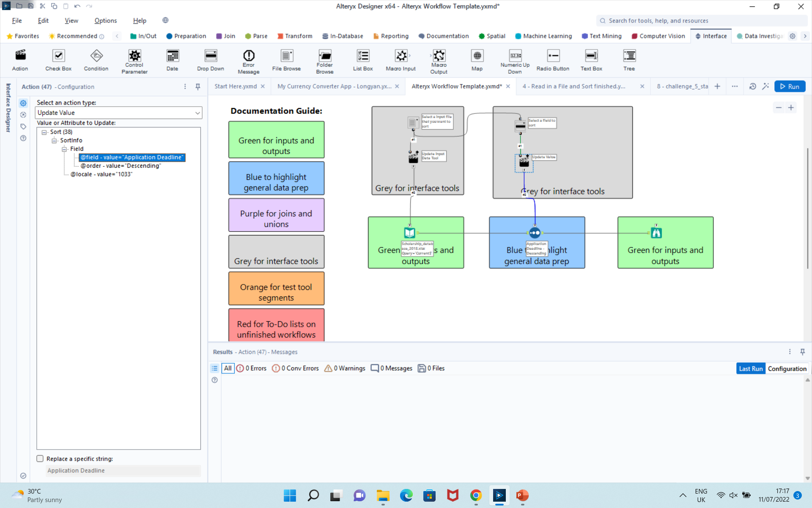The width and height of the screenshot is (812, 508).
Task: Select the Numeric Up Down tool
Action: coord(515,61)
